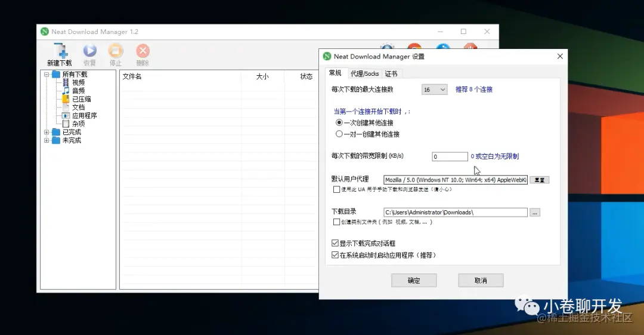The image size is (644, 335).
Task: Click the Stop (停止) toolbar icon
Action: click(x=116, y=54)
